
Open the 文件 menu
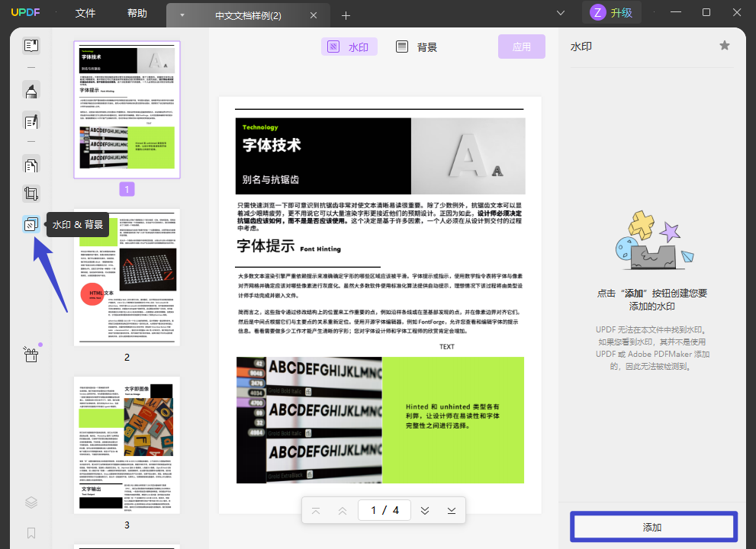85,13
